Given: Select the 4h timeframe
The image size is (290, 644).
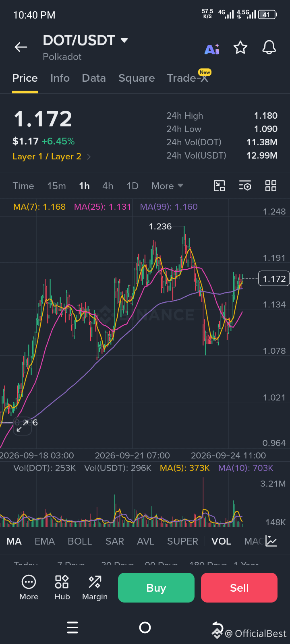Looking at the screenshot, I should point(108,186).
